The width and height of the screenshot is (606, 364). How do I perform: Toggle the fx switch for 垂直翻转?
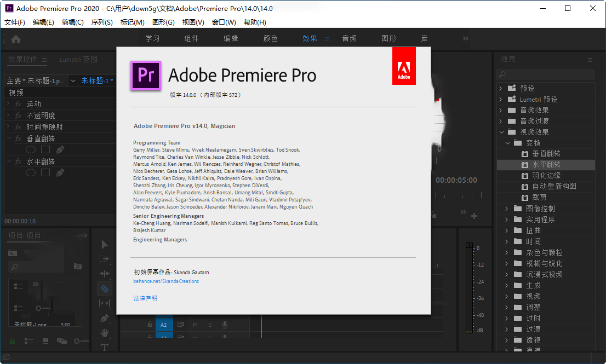(18, 138)
